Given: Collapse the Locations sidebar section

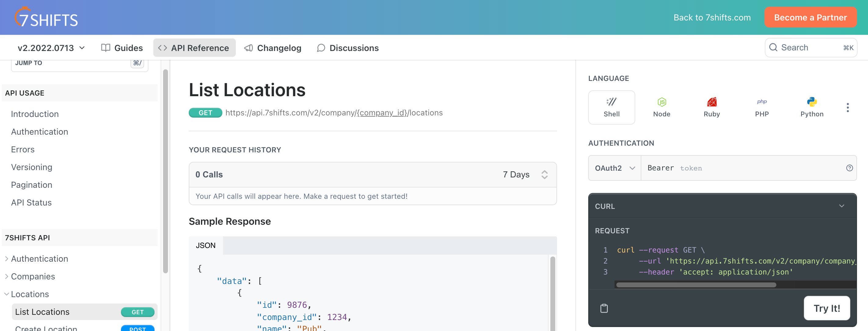Looking at the screenshot, I should [x=30, y=294].
